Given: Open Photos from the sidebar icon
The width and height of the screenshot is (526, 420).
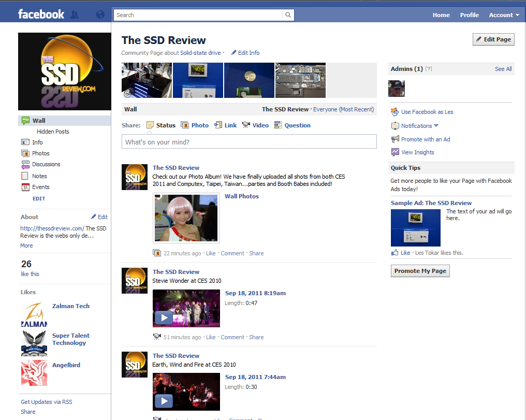Looking at the screenshot, I should click(24, 153).
